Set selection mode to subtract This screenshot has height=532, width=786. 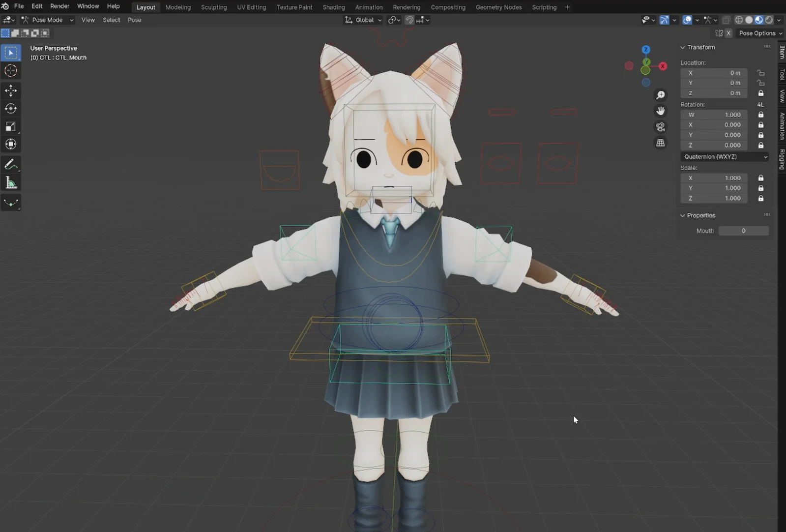point(25,33)
